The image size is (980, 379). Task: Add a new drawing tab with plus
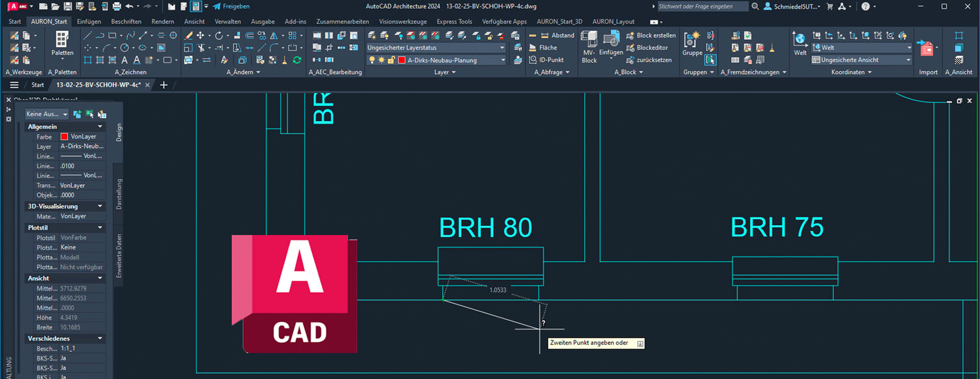(164, 85)
